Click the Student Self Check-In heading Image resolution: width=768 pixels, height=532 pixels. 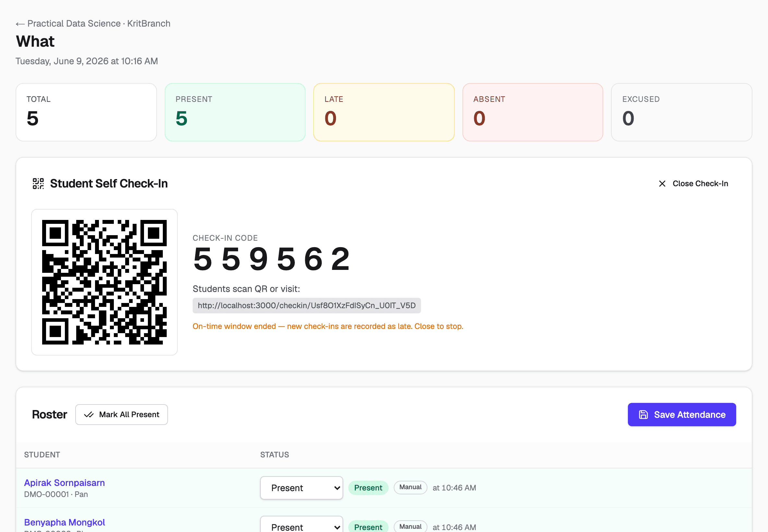point(109,184)
